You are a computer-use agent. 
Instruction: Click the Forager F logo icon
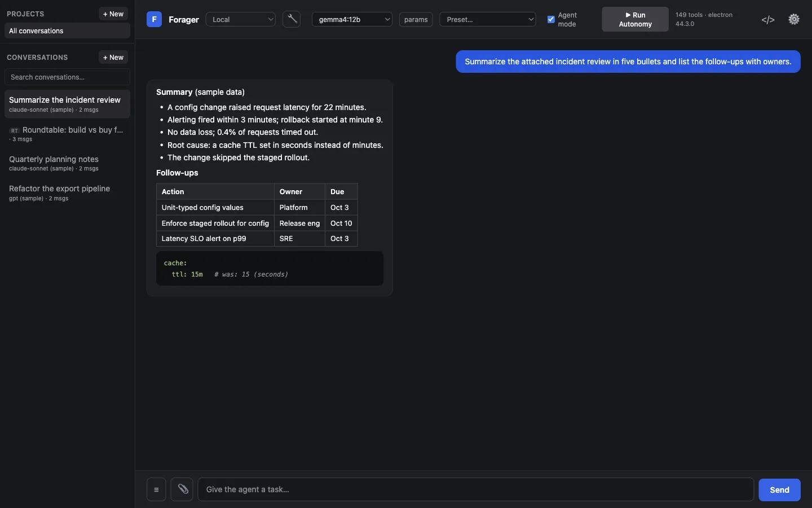(x=154, y=19)
